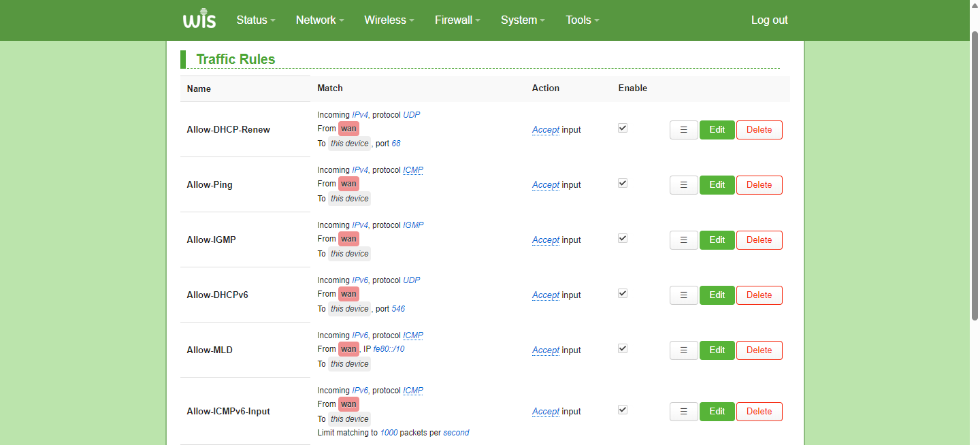Click the wan zone badge in Allow-MLD
Image resolution: width=980 pixels, height=445 pixels.
point(348,349)
